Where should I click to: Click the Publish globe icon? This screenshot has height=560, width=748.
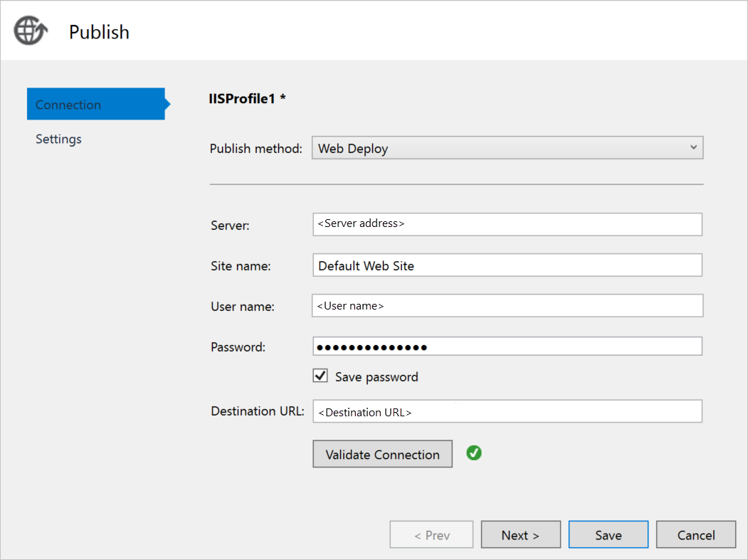[x=28, y=30]
